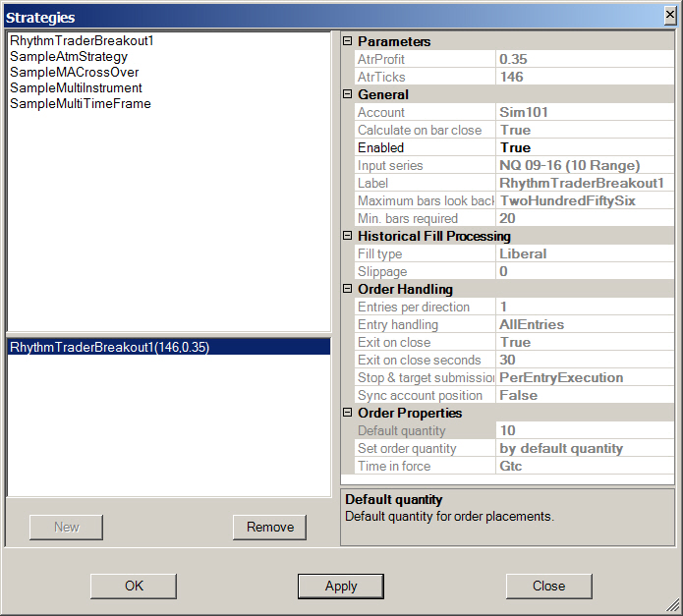Select the Min. bars required label
The image size is (683, 616).
425,218
